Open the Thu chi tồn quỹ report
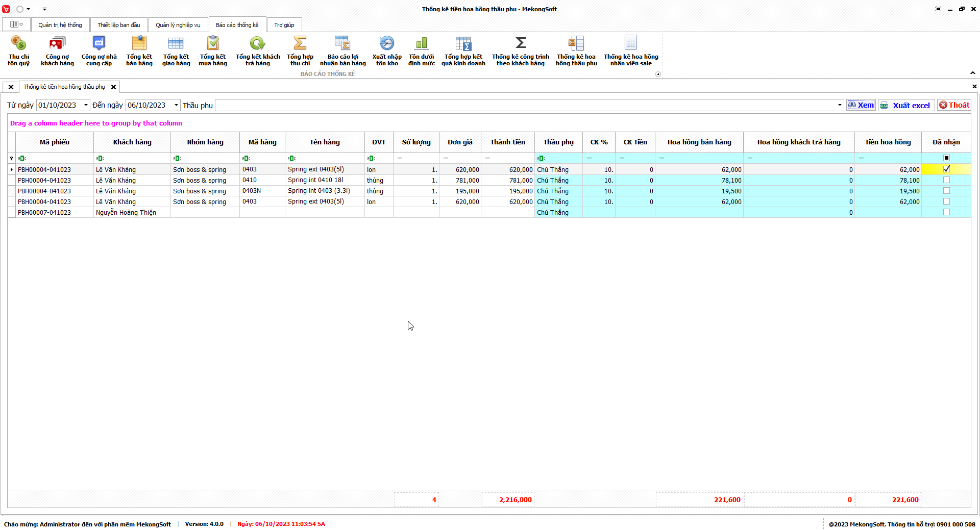980x530 pixels. [x=19, y=51]
